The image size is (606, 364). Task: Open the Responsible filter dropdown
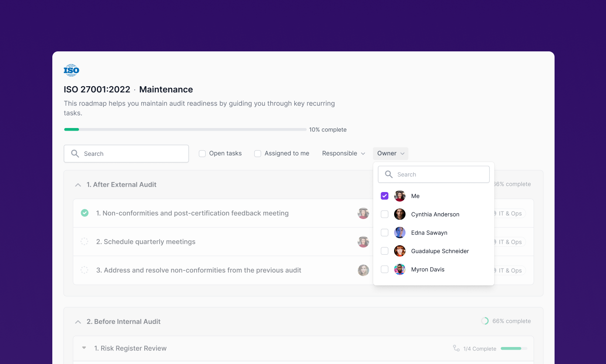click(x=344, y=153)
